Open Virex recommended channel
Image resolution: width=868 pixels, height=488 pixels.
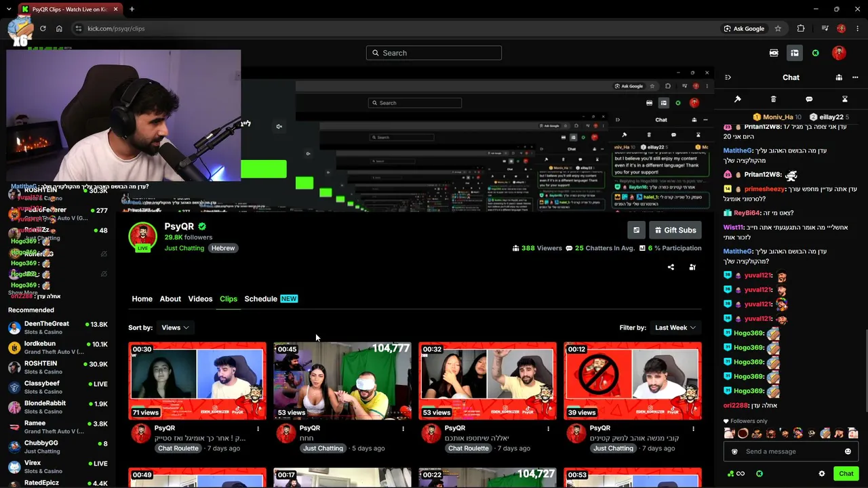58,466
